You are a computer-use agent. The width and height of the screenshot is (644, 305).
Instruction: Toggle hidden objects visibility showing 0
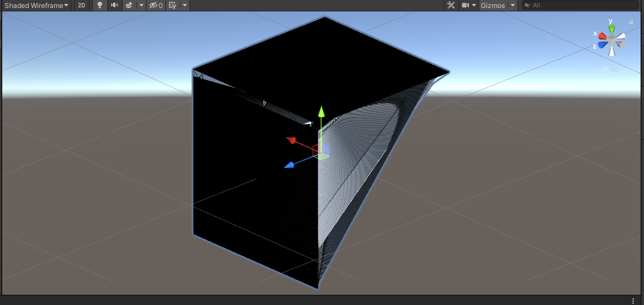[x=156, y=5]
